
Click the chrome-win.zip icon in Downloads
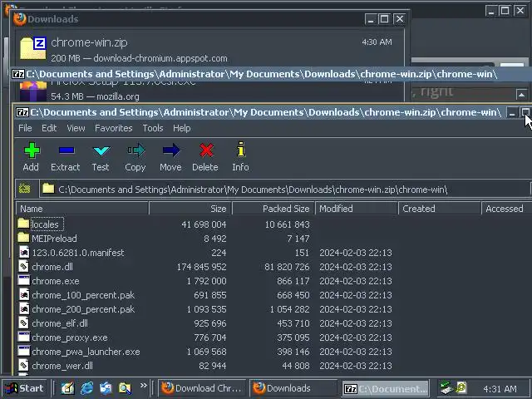(x=32, y=49)
